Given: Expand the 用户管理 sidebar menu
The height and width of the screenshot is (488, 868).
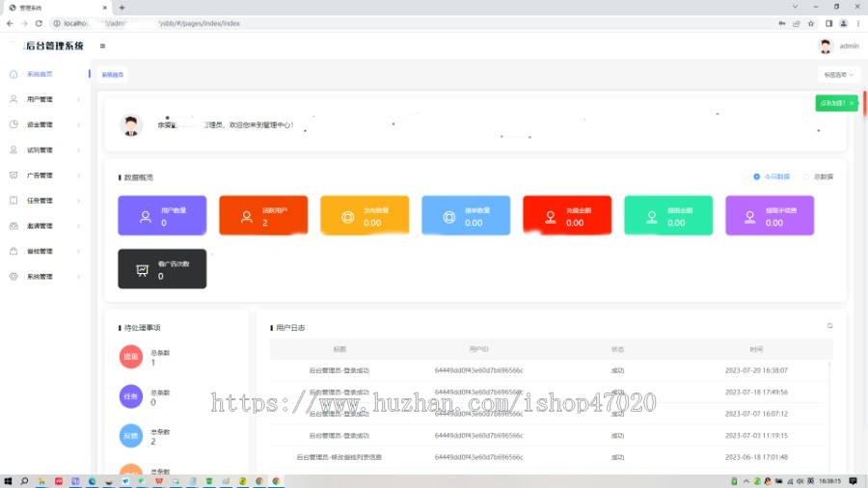Looking at the screenshot, I should tap(45, 99).
